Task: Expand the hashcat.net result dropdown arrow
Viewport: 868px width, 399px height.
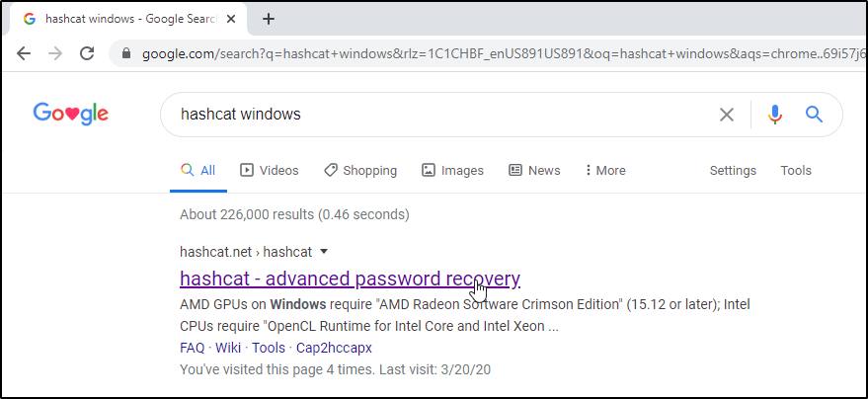Action: 324,252
